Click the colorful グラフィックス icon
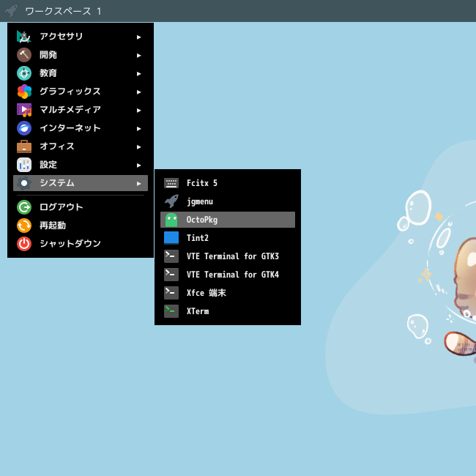This screenshot has height=476, width=476. 24,92
